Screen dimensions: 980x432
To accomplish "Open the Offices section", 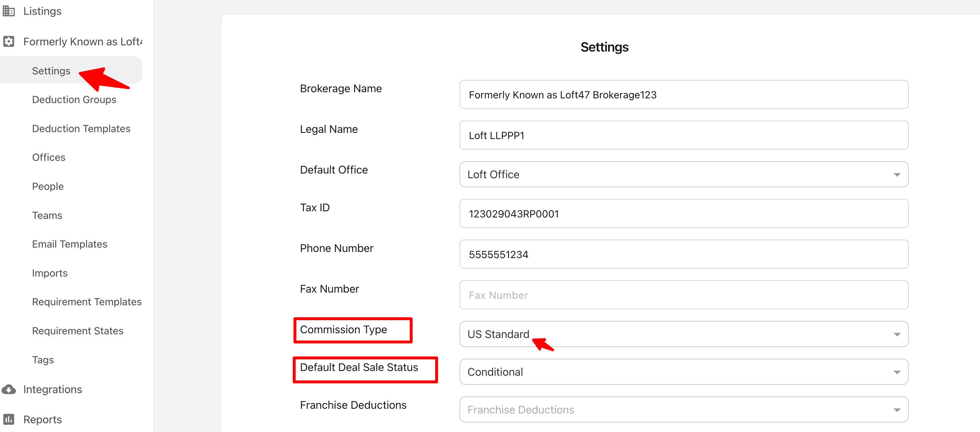I will pyautogui.click(x=49, y=158).
